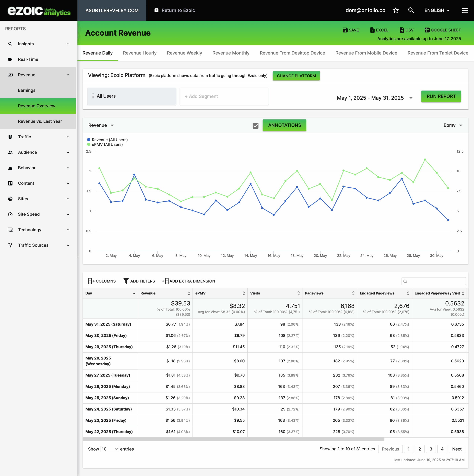Select Earnings in Revenue submenu
Image resolution: width=474 pixels, height=476 pixels.
point(38,90)
